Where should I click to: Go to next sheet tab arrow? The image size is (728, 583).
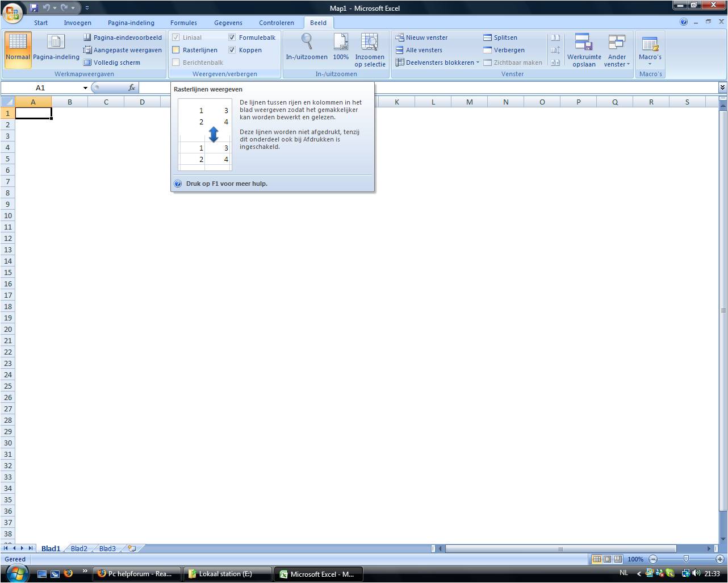pos(23,548)
